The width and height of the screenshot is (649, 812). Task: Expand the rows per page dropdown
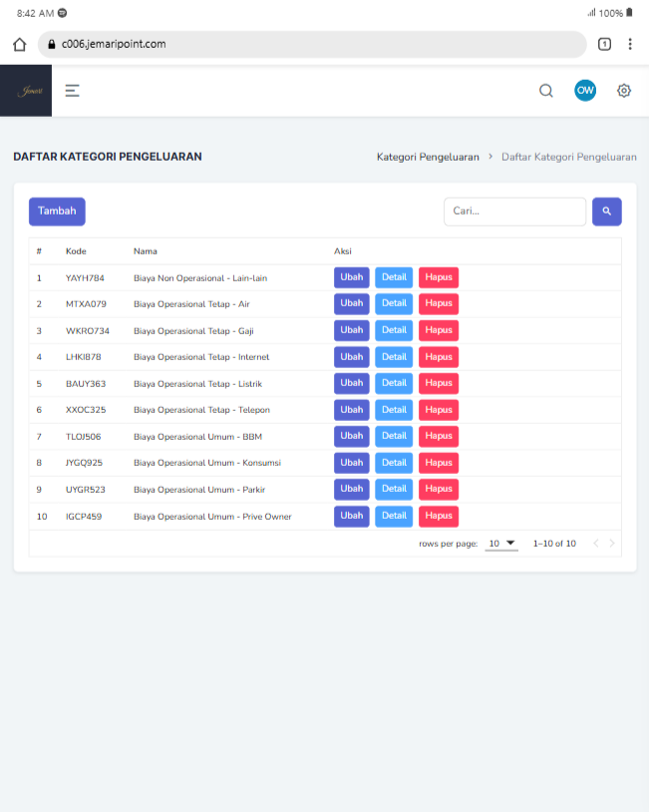[x=501, y=544]
